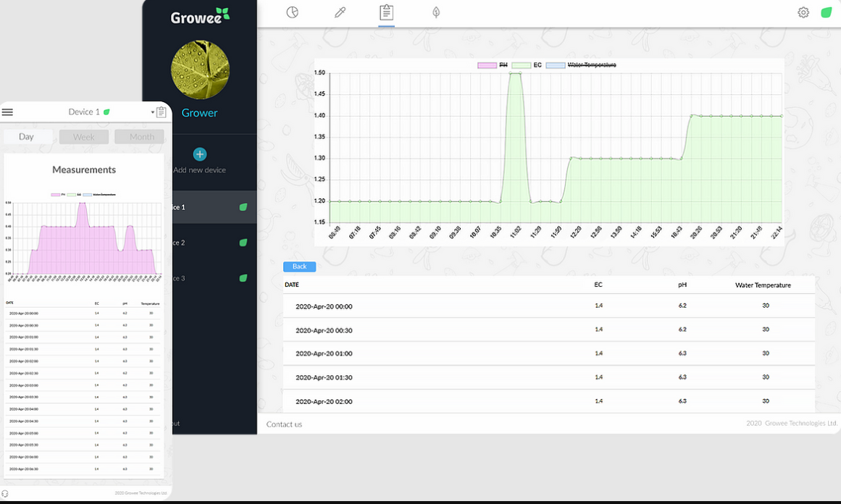
Task: Open the clipboard measurements log icon
Action: [x=386, y=12]
